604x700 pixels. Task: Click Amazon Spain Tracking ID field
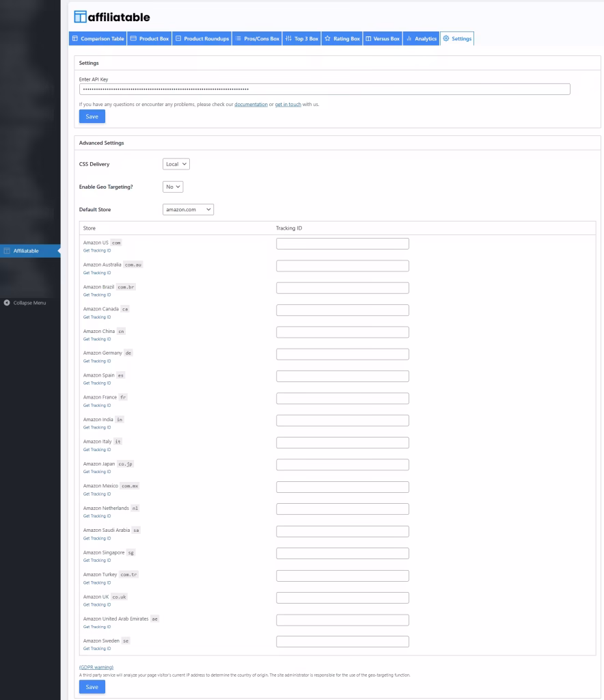[x=342, y=377]
